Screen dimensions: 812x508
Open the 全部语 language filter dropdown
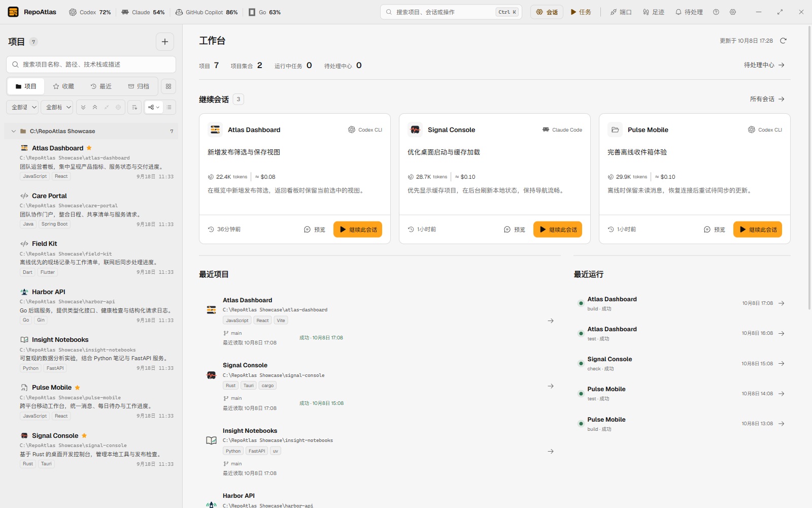coord(23,107)
